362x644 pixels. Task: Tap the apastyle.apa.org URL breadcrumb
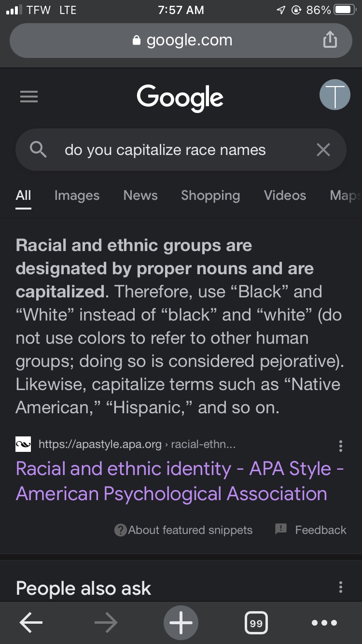pos(137,444)
